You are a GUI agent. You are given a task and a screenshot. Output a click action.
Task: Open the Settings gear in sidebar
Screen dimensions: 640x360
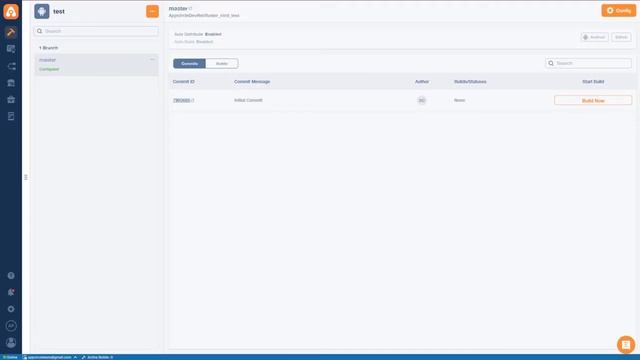tap(11, 309)
